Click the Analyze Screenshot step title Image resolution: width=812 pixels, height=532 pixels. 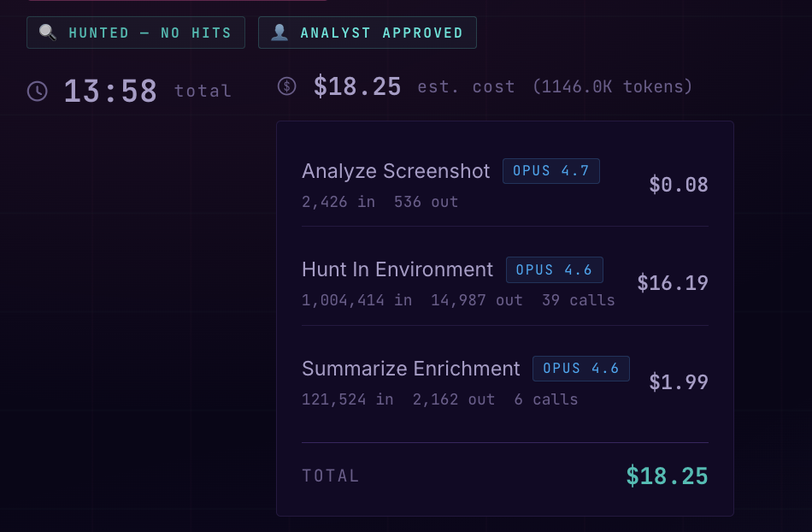click(x=396, y=171)
